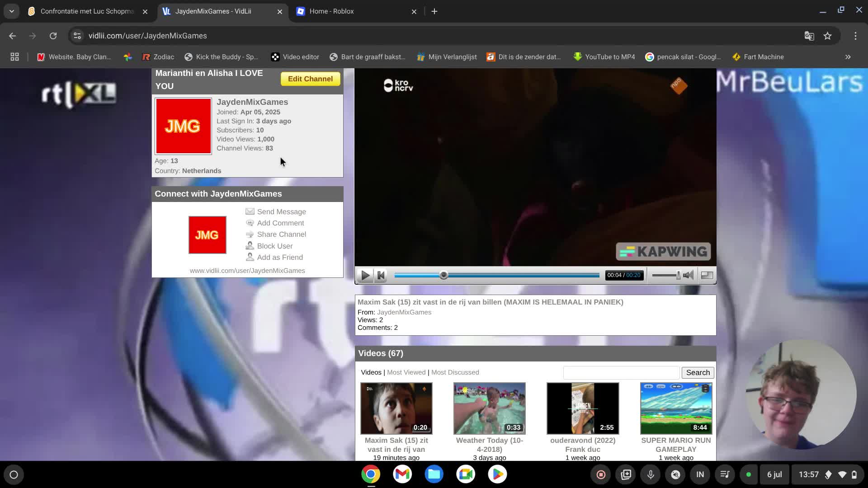Select the Most Viewed tab

406,372
